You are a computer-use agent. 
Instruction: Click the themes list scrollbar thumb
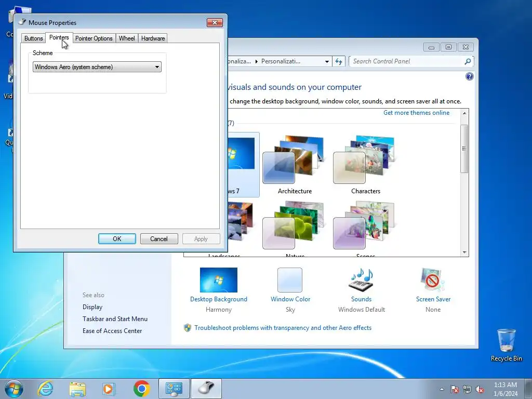tap(464, 149)
